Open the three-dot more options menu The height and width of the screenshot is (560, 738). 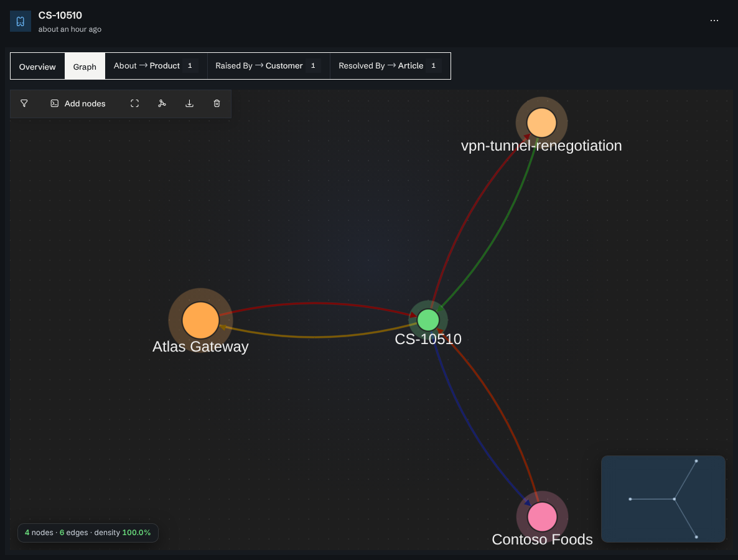714,21
